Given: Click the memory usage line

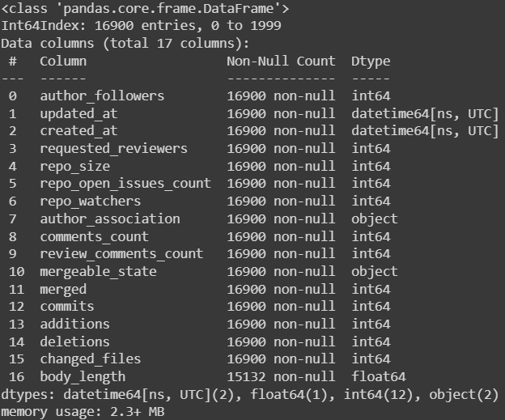Looking at the screenshot, I should pyautogui.click(x=83, y=412).
